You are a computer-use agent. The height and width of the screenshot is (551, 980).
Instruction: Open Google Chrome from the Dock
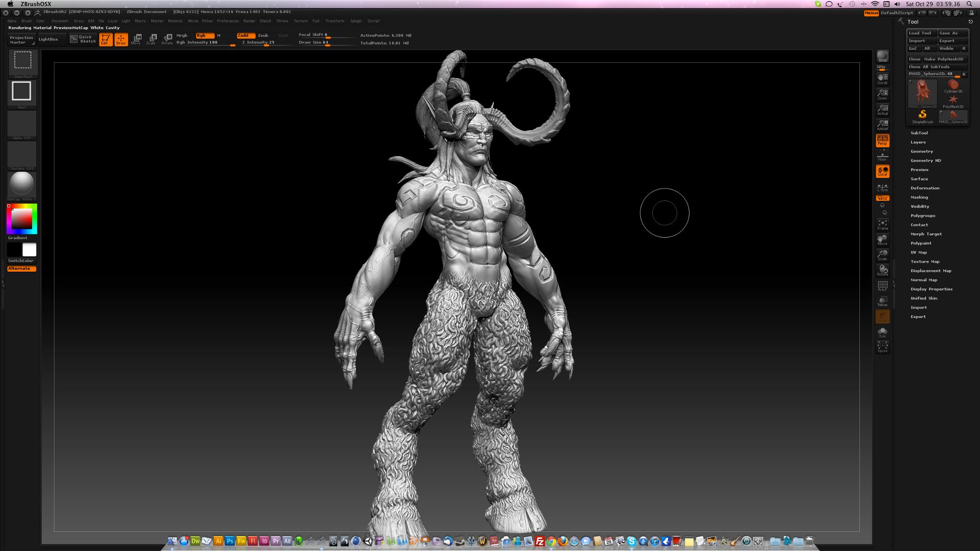(x=551, y=541)
